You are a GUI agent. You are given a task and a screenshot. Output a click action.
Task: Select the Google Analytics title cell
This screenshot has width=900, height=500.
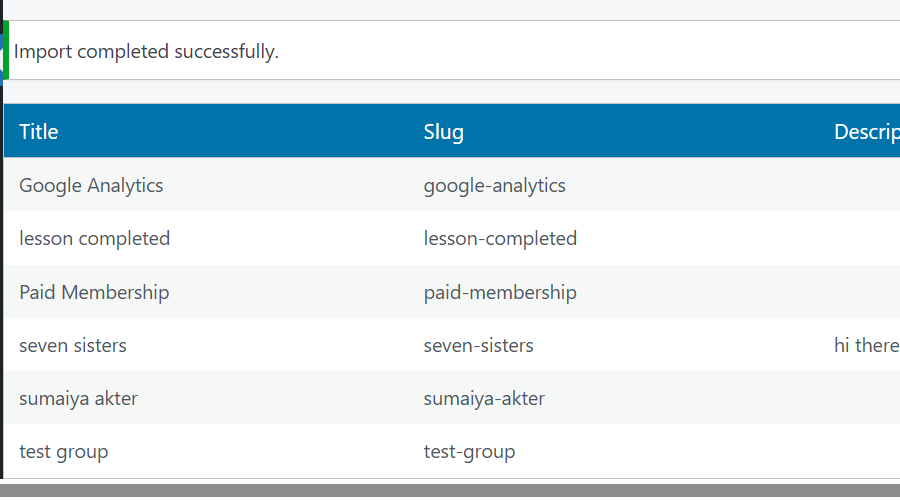pos(91,185)
